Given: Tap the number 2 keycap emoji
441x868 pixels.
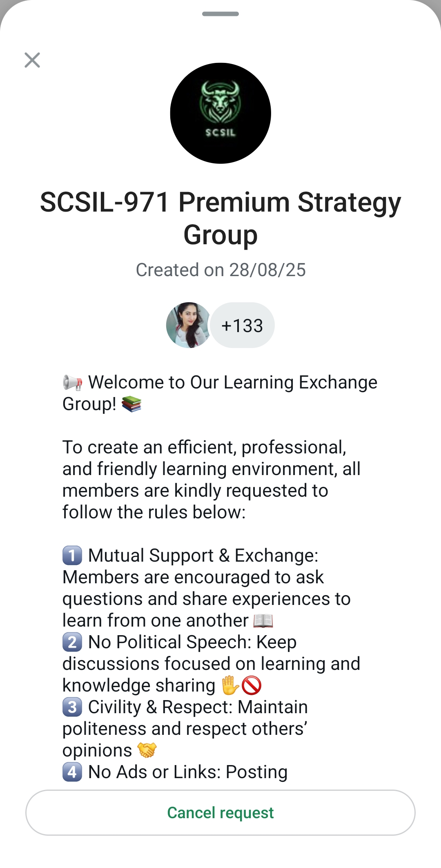Looking at the screenshot, I should [x=72, y=642].
